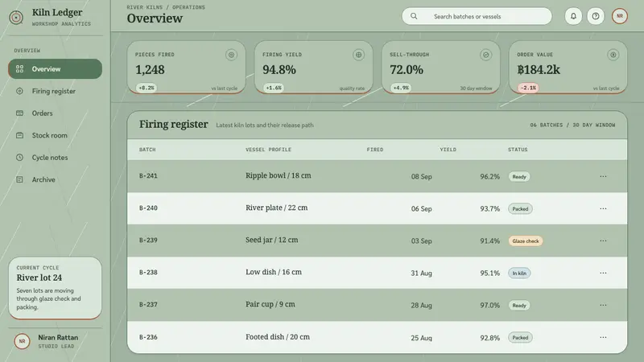Open more options for batch B-236

(x=603, y=337)
